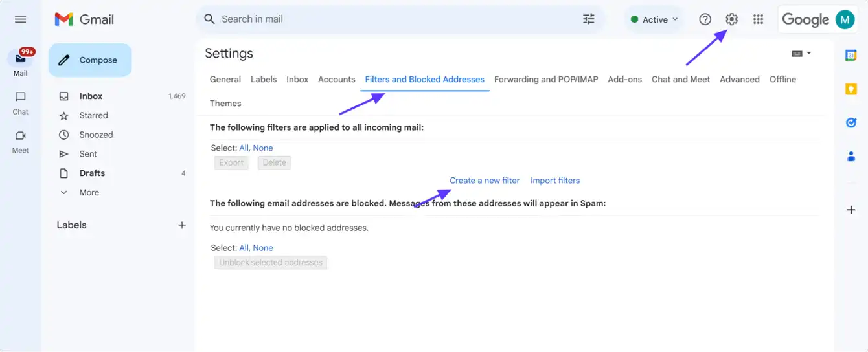The height and width of the screenshot is (352, 868).
Task: Switch to the Advanced tab
Action: pos(740,79)
